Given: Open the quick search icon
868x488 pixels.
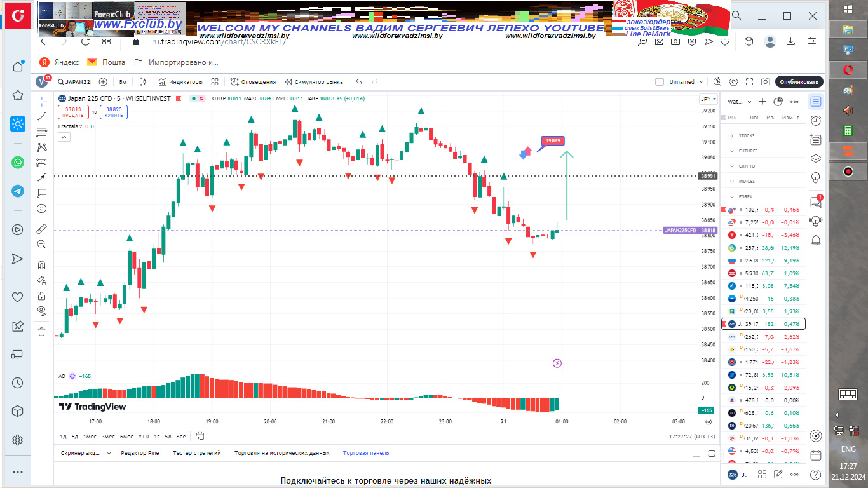Looking at the screenshot, I should 717,82.
